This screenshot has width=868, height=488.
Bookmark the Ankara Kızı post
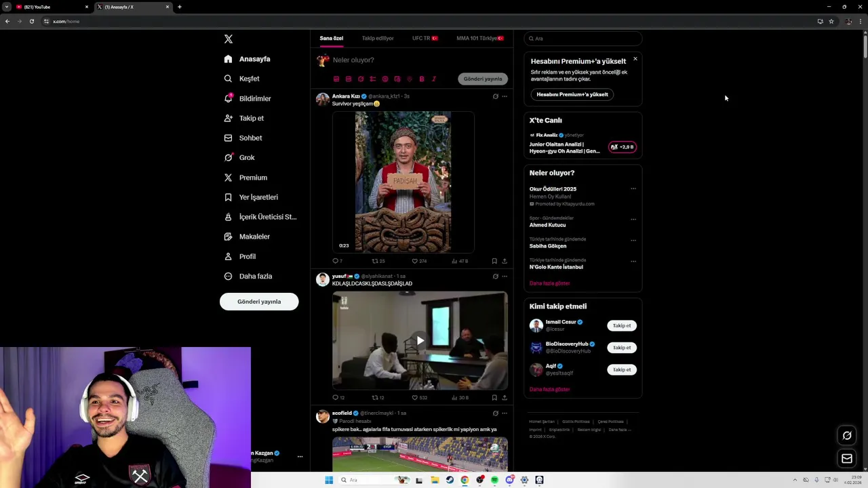(x=494, y=261)
